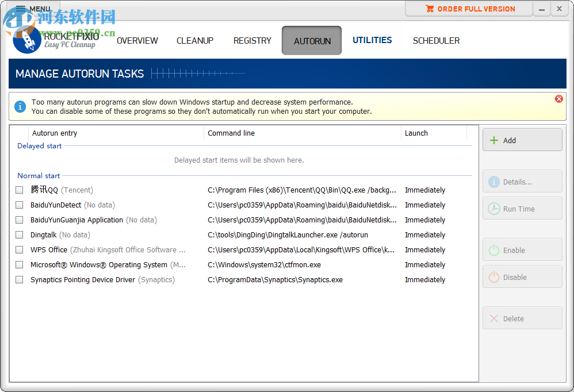
Task: Switch to the OVERVIEW tab
Action: [137, 41]
